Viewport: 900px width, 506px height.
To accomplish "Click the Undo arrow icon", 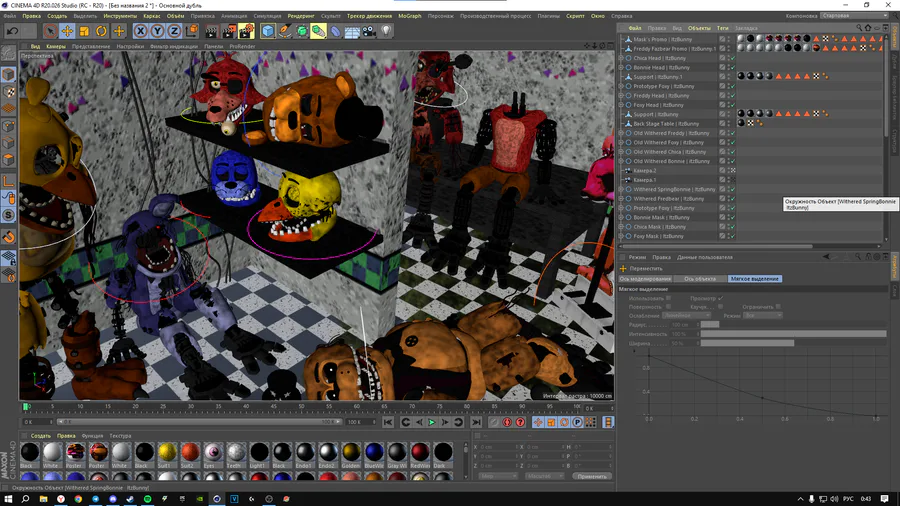I will [x=12, y=31].
